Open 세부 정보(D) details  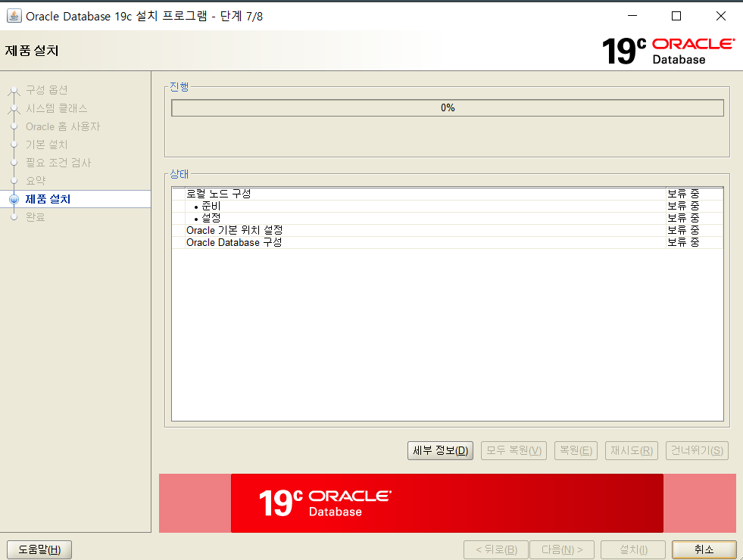pos(440,450)
